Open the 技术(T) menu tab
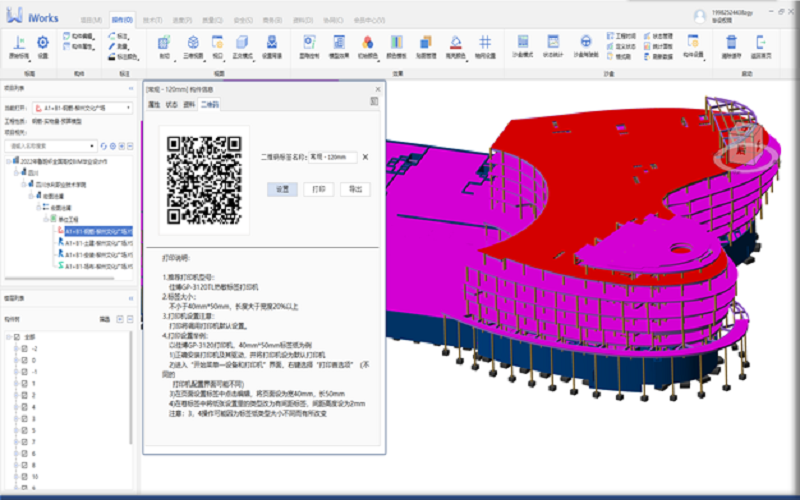The height and width of the screenshot is (500, 800). 152,20
